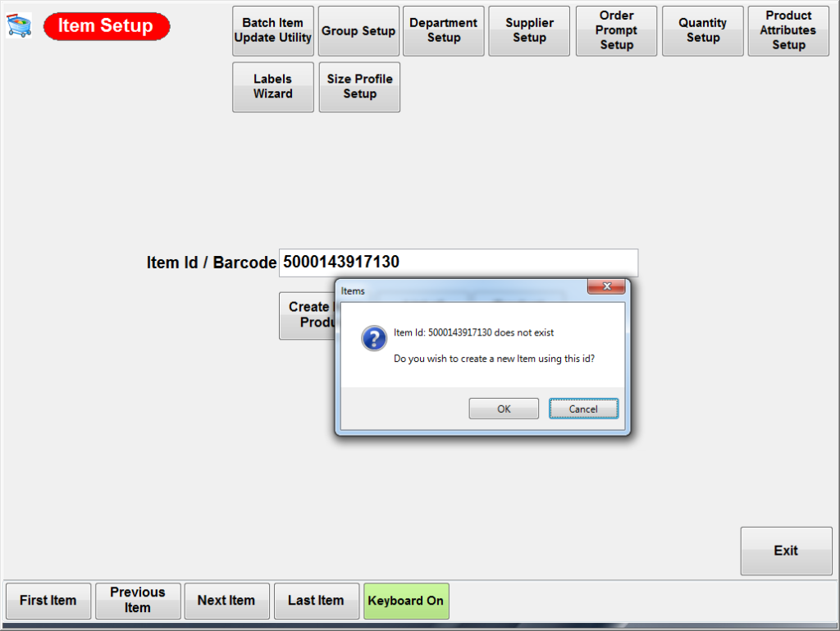840x631 pixels.
Task: Click the blue question mark icon in dialog
Action: 373,338
